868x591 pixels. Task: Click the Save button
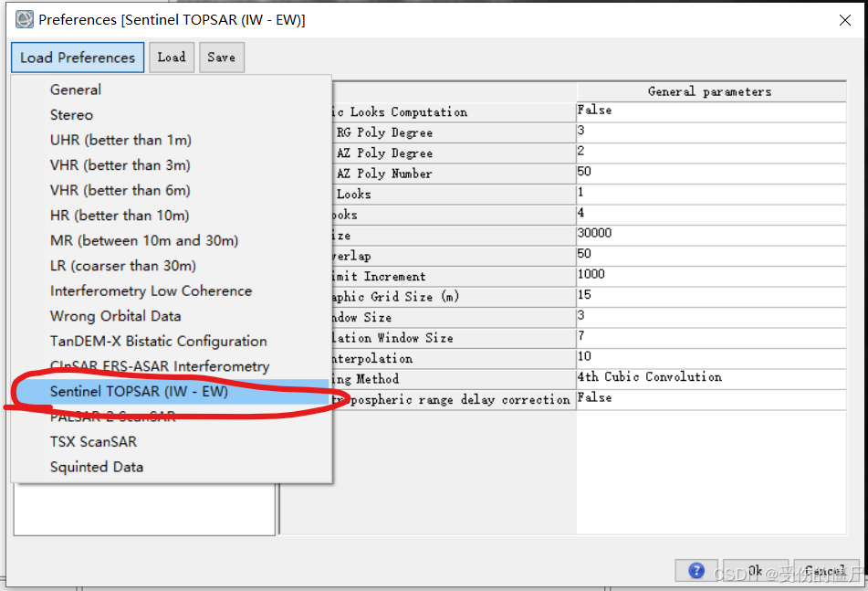tap(222, 58)
